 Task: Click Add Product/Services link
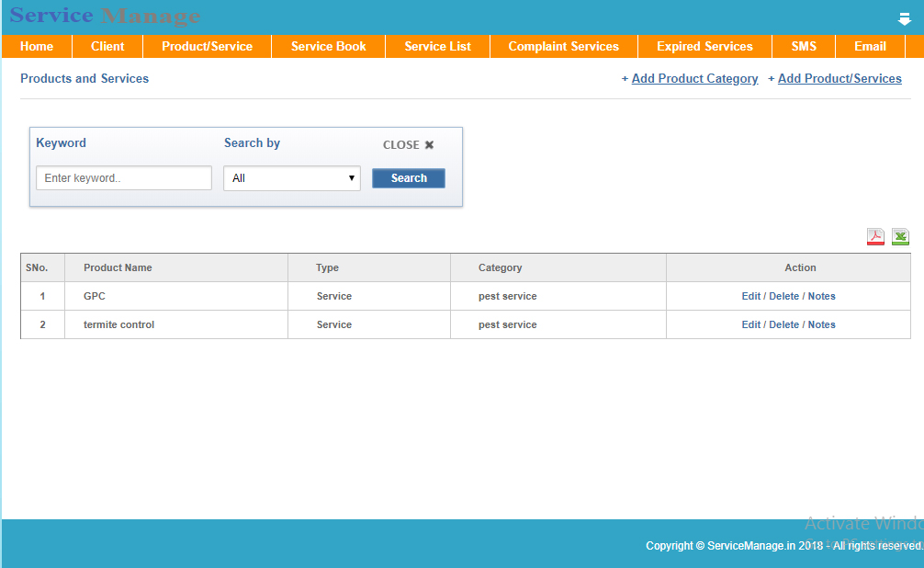839,79
